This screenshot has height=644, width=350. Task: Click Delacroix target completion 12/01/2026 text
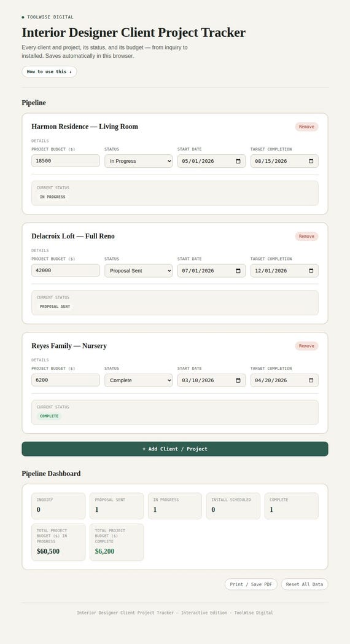click(x=271, y=270)
